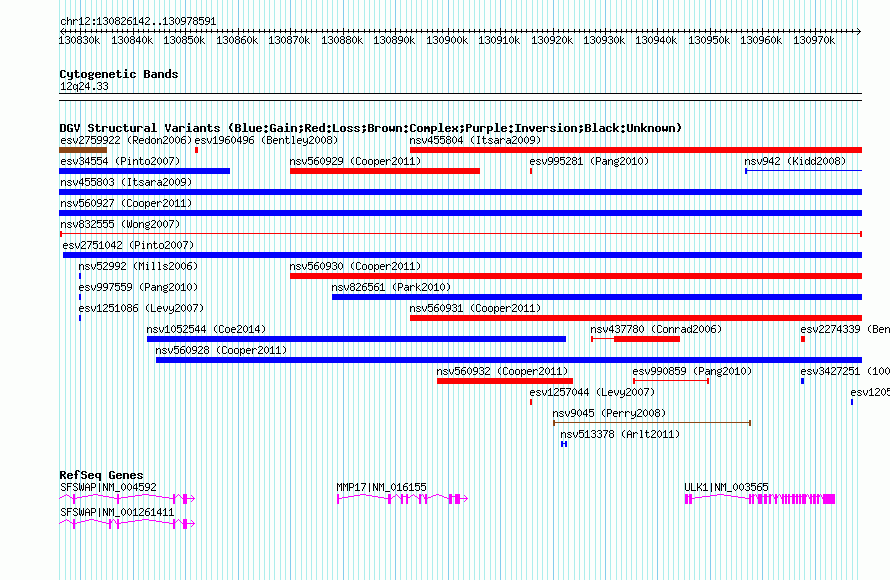
Task: Select the esv2751042 (Pinto2007) blue bar
Action: (463, 255)
